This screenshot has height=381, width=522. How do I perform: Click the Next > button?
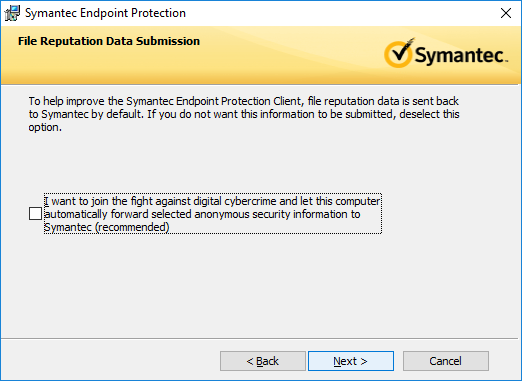pyautogui.click(x=351, y=361)
